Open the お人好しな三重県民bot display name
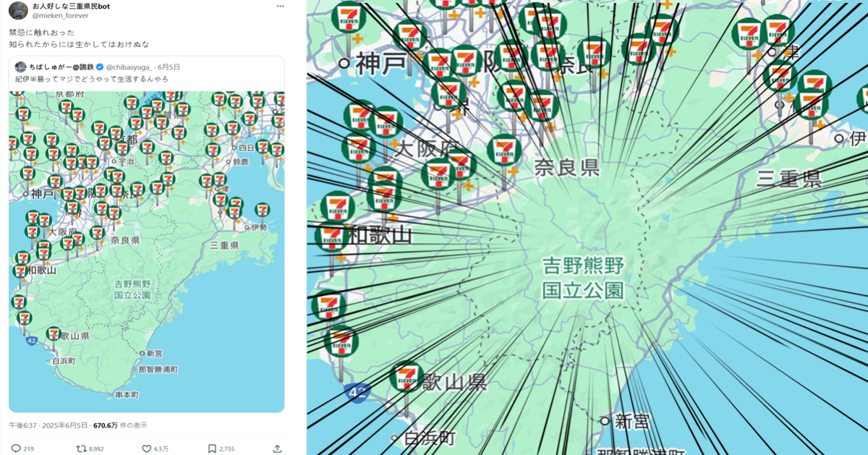The height and width of the screenshot is (455, 868). tap(71, 6)
